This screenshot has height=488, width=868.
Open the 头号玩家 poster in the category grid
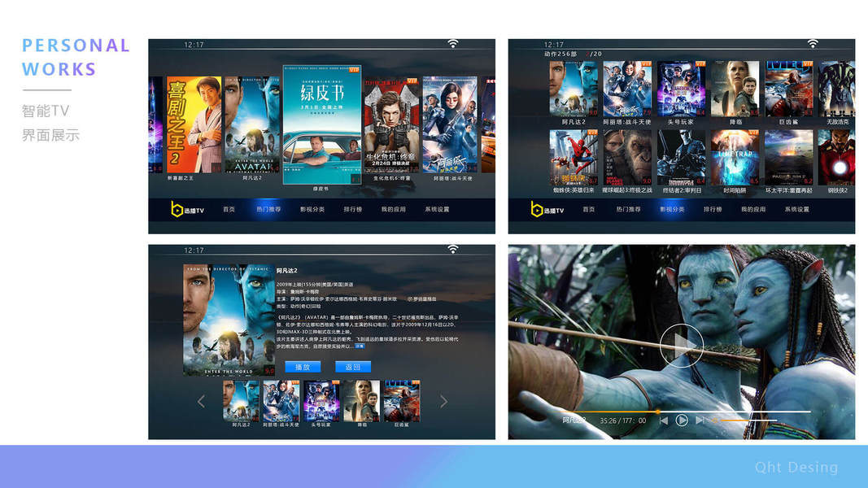[682, 89]
